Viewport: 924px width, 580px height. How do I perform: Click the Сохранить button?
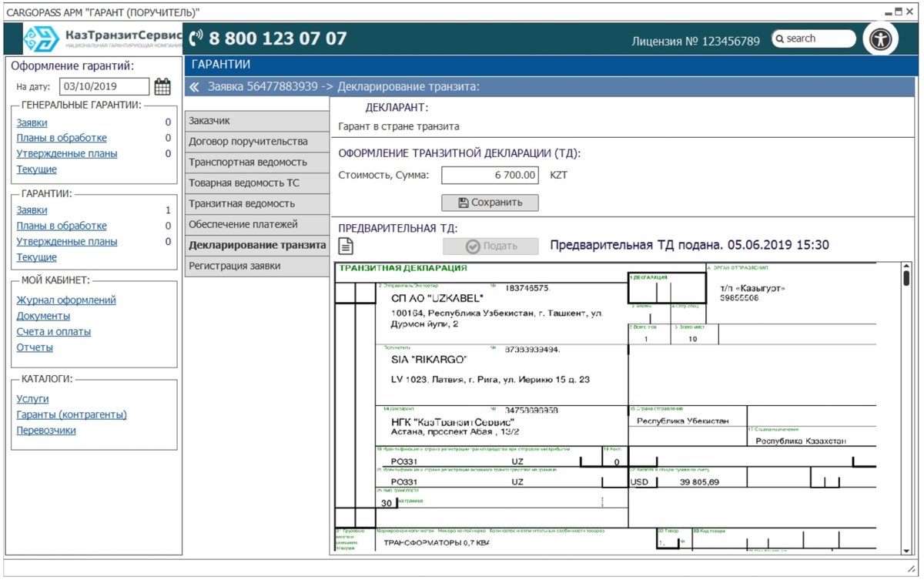point(490,203)
